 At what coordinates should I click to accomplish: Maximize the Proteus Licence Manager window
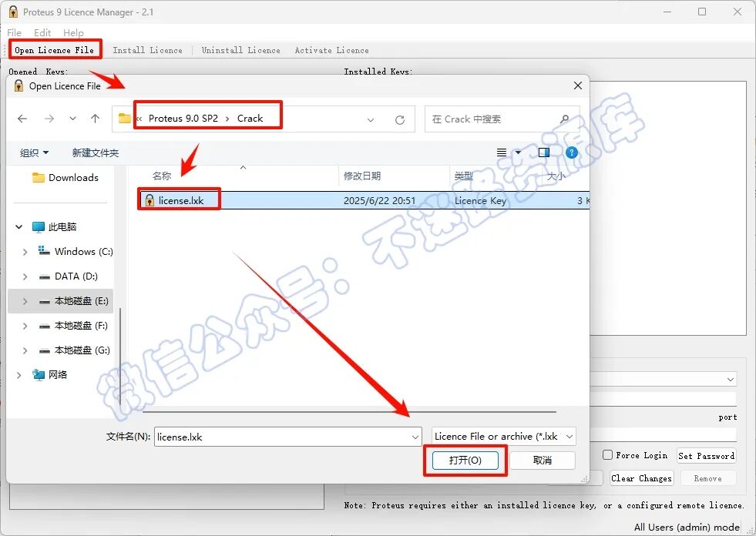702,12
